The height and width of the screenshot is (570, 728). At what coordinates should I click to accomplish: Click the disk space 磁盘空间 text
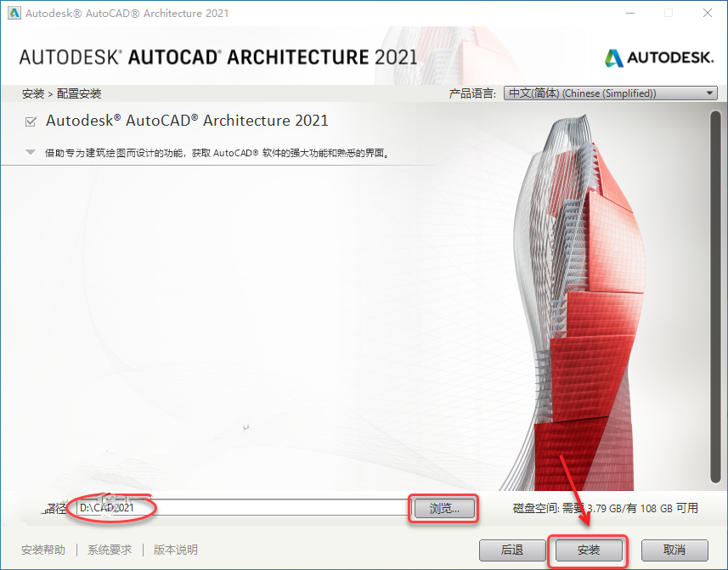tap(606, 508)
